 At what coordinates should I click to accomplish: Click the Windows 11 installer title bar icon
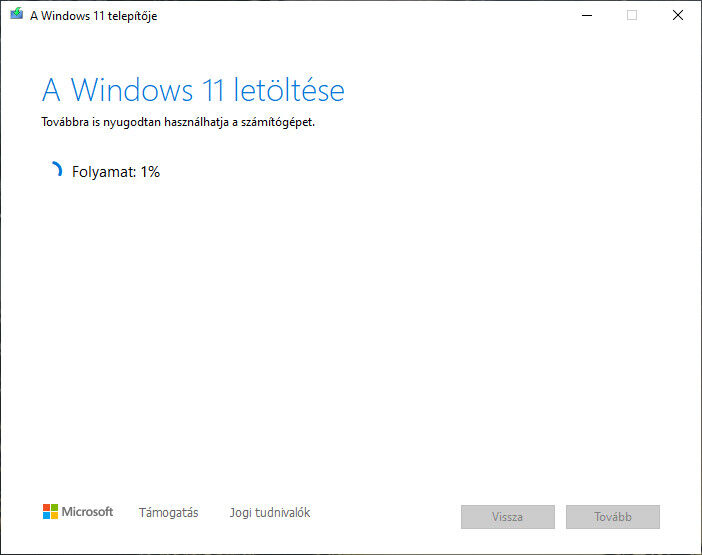pyautogui.click(x=17, y=14)
